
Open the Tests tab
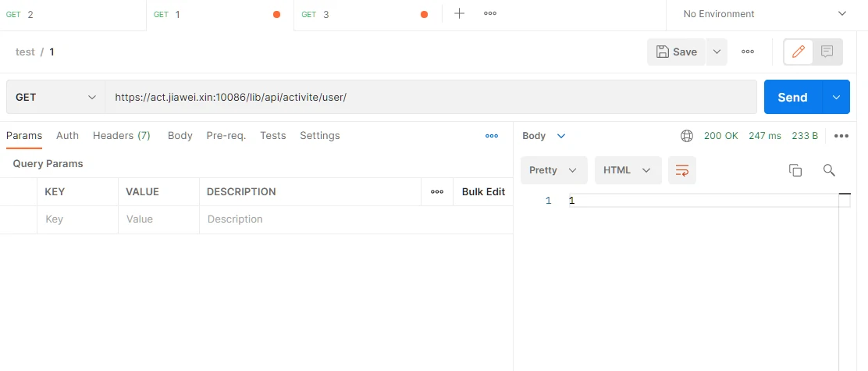click(x=272, y=136)
